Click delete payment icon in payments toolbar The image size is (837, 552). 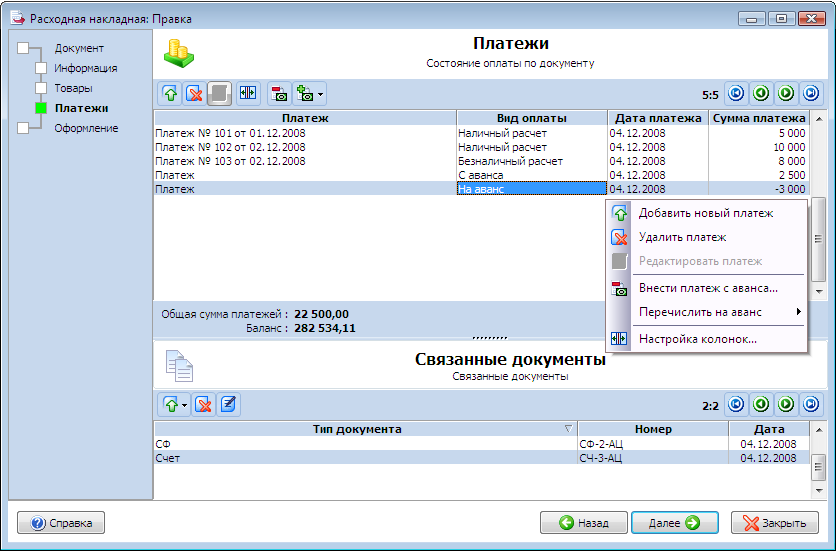[195, 94]
